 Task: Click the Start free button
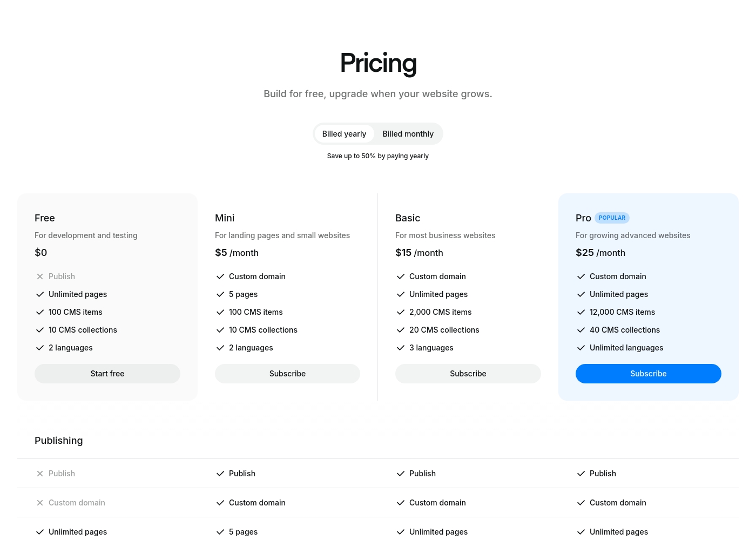(107, 374)
